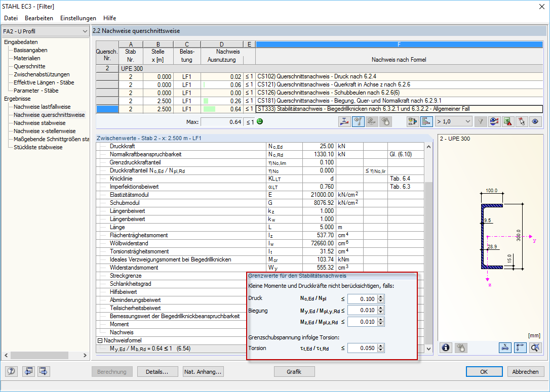Toggle principal axes display in cross-section graphic
Screen dimensions: 550x392
pyautogui.click(x=520, y=347)
